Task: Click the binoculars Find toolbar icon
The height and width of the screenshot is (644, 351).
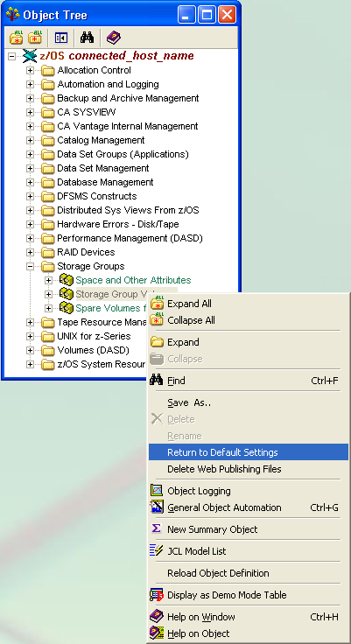Action: pyautogui.click(x=87, y=38)
